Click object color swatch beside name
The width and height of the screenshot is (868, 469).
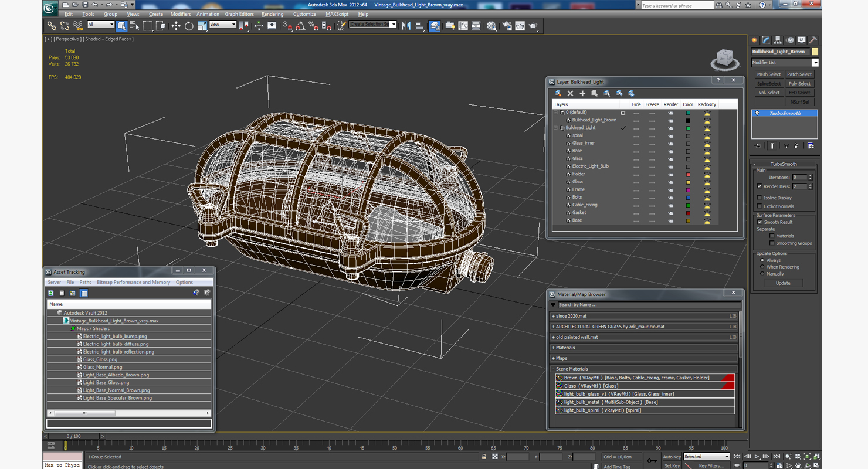pos(815,52)
